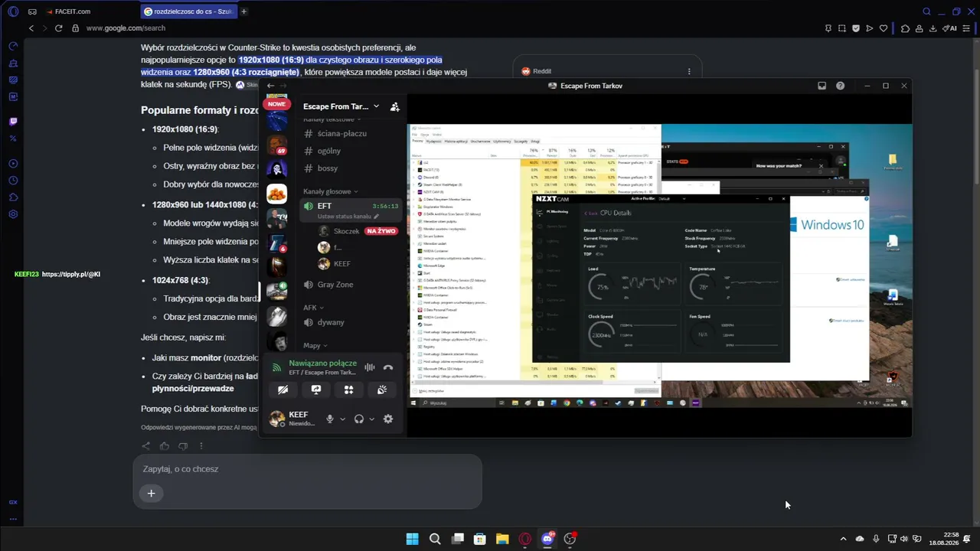Viewport: 980px width, 551px height.
Task: Show hidden system tray icons
Action: click(843, 539)
